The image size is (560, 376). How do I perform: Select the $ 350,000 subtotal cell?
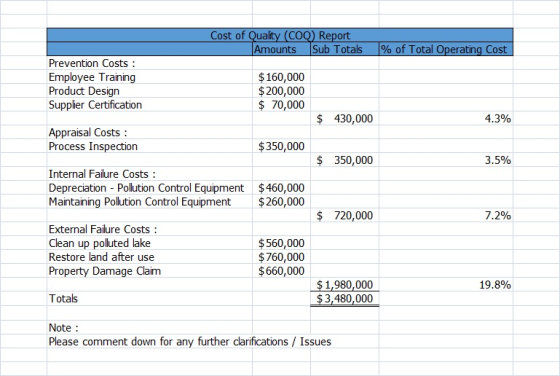point(345,160)
